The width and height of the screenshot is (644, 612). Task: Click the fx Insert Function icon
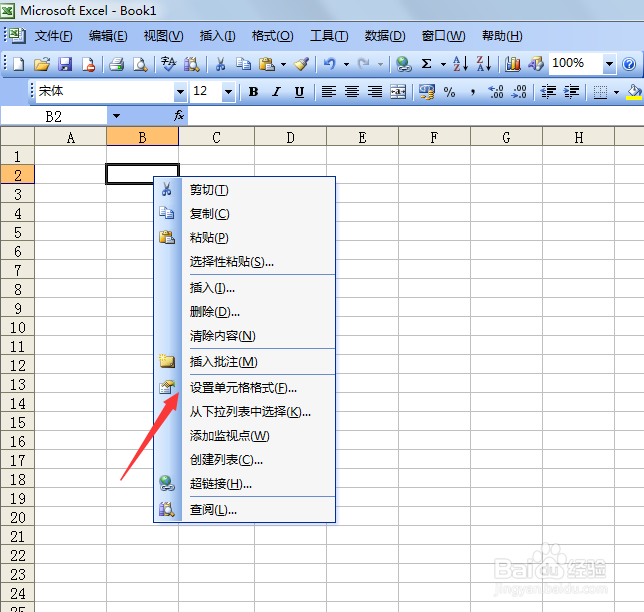click(179, 116)
